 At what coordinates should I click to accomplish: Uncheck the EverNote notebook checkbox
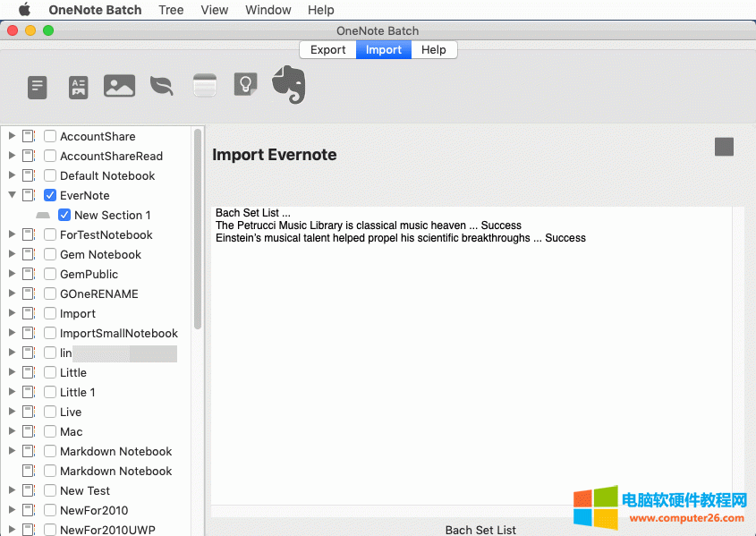[49, 195]
